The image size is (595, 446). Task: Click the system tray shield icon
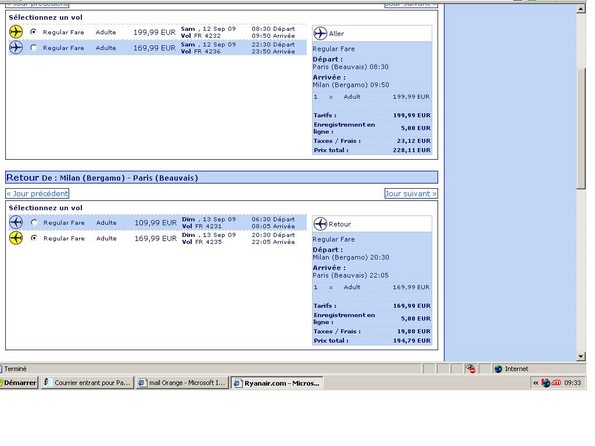(546, 383)
